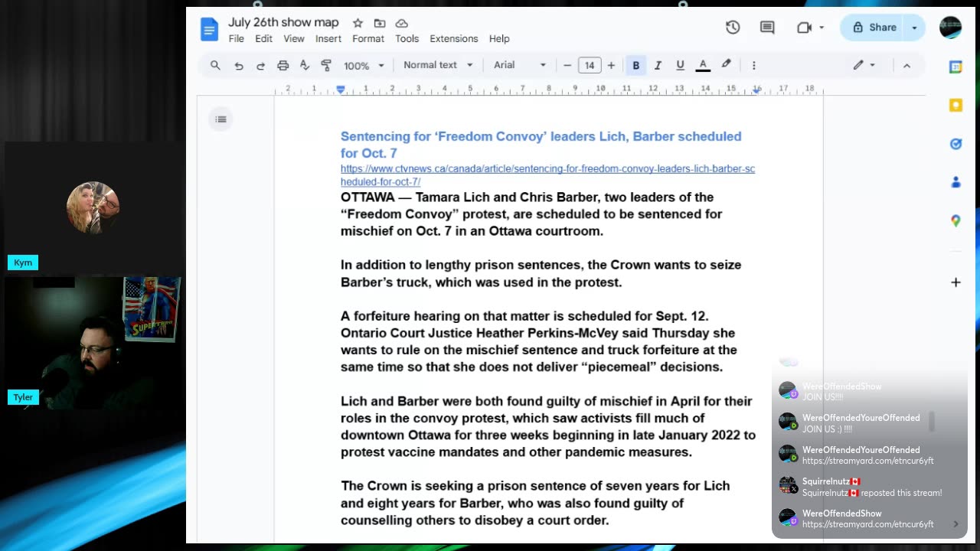Show the document outline
Image resolution: width=980 pixels, height=551 pixels.
[x=220, y=119]
